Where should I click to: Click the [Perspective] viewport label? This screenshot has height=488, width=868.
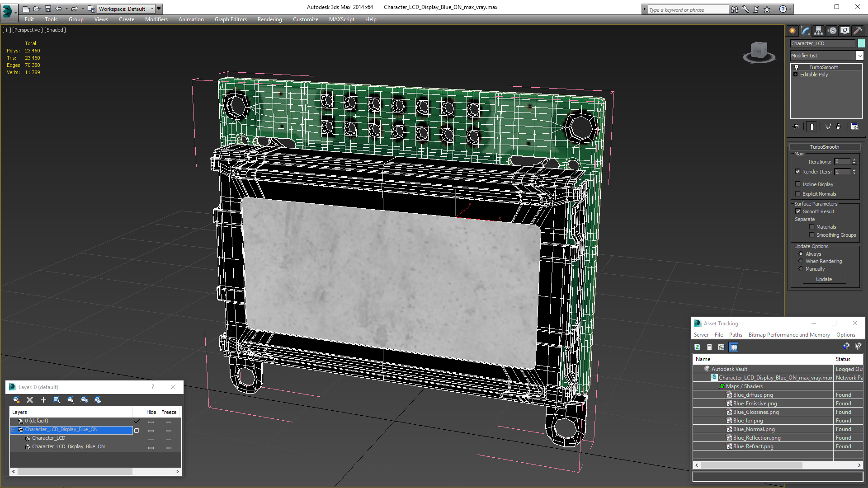pyautogui.click(x=28, y=30)
